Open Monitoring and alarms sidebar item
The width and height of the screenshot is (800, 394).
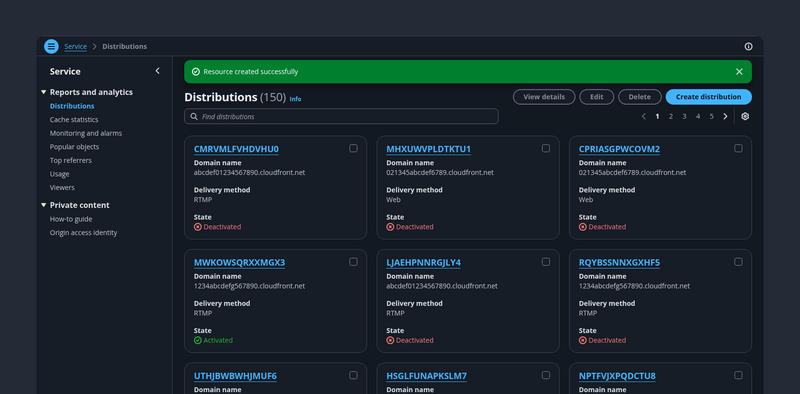pos(86,133)
